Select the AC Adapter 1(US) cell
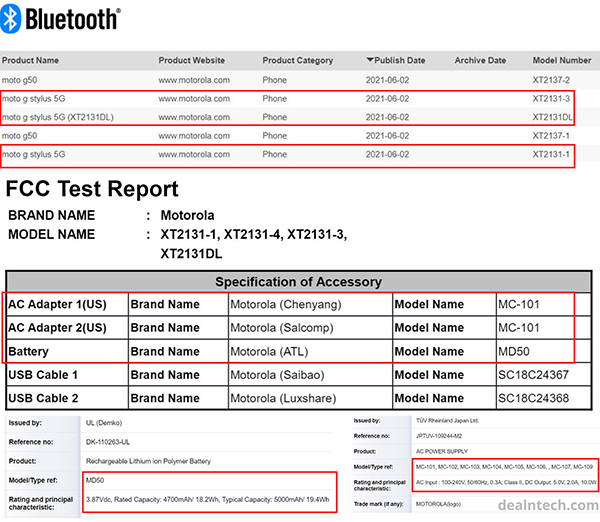Image resolution: width=600 pixels, height=522 pixels. pos(57,304)
